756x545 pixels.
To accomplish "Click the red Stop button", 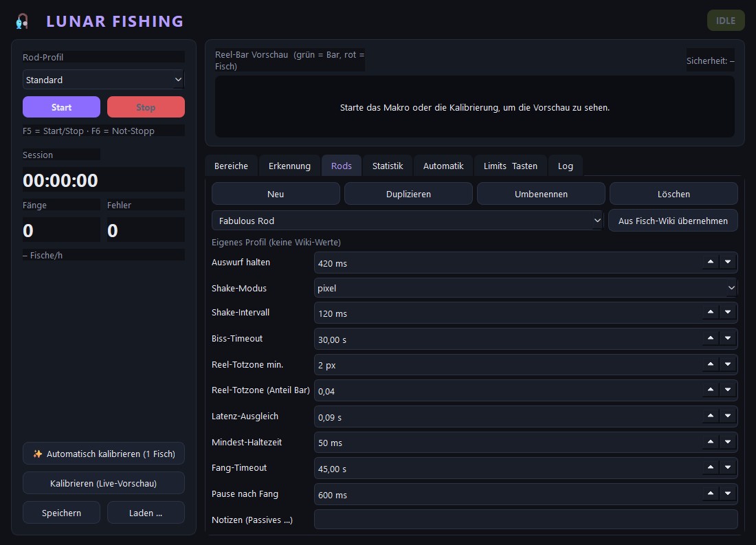I will click(146, 107).
